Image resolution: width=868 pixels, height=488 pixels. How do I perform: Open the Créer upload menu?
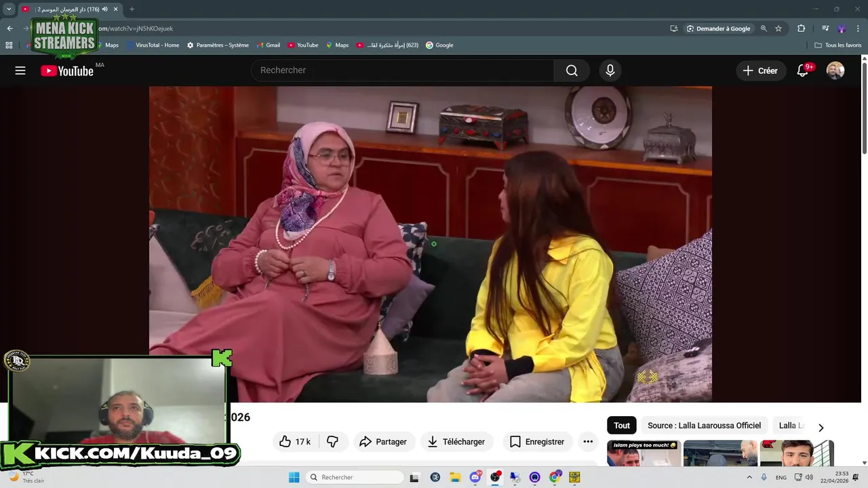(761, 70)
